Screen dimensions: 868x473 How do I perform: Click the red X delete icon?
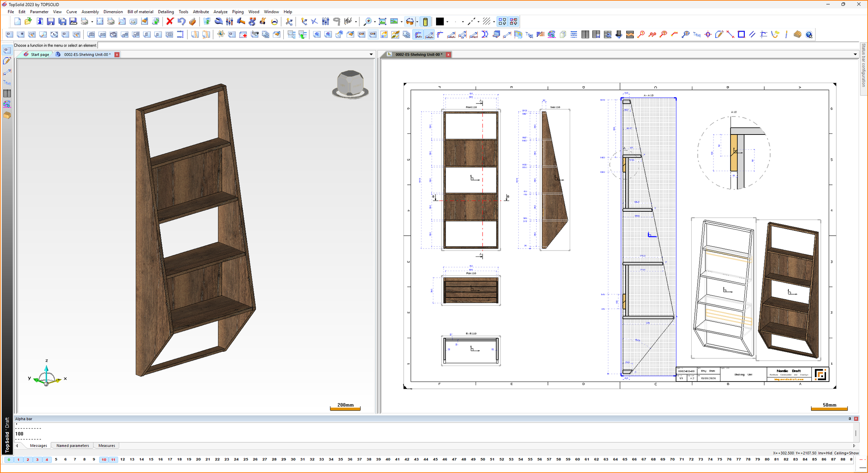click(x=170, y=22)
